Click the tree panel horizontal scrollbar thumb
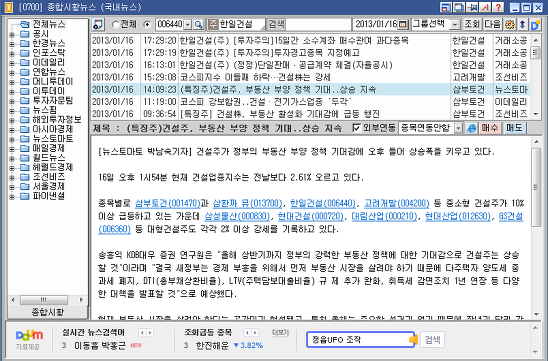 pos(44,299)
